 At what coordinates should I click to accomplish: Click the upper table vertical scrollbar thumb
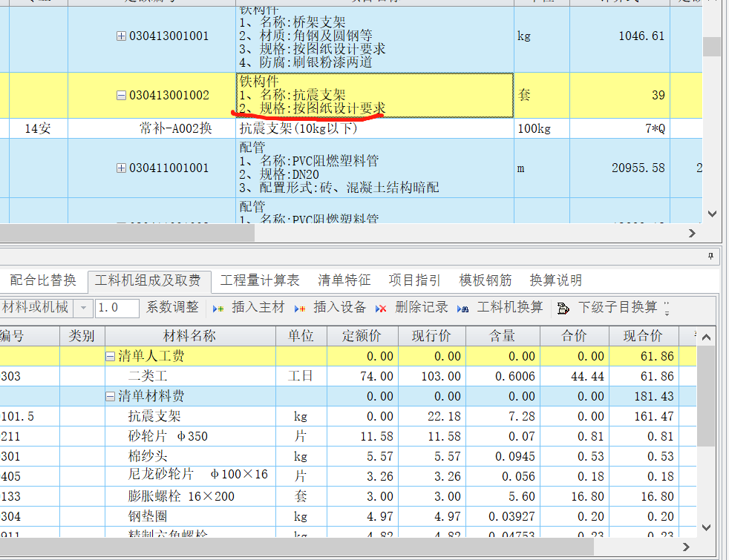[x=712, y=47]
